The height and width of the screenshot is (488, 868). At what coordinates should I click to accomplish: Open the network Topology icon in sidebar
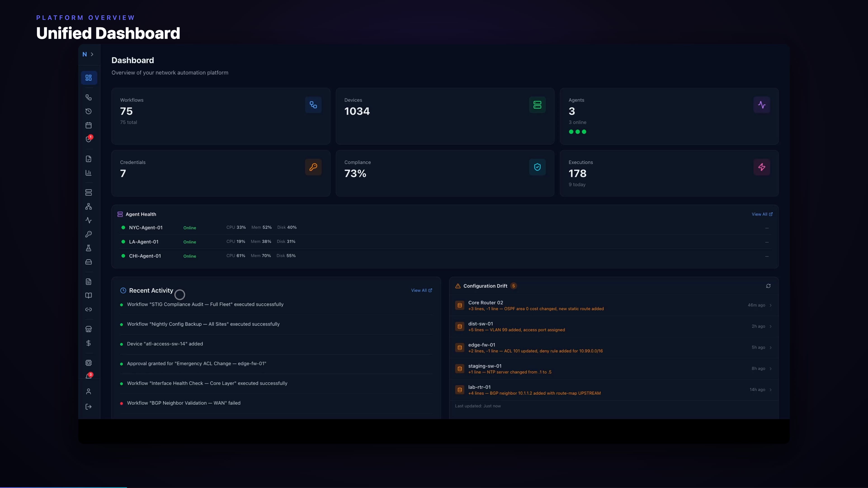89,206
